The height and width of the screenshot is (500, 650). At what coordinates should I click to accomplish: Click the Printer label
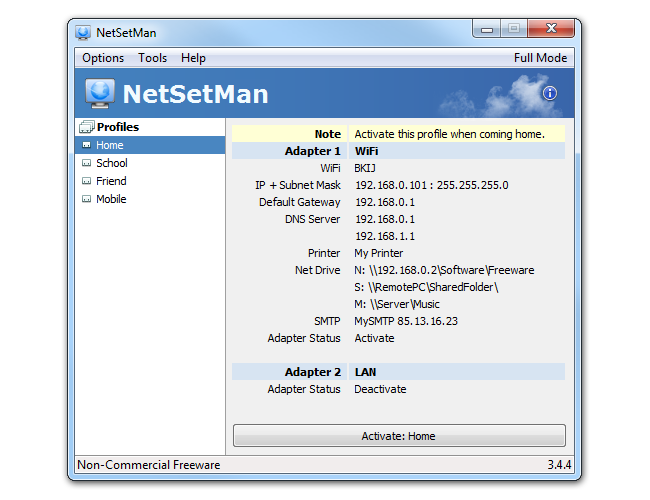tap(324, 253)
